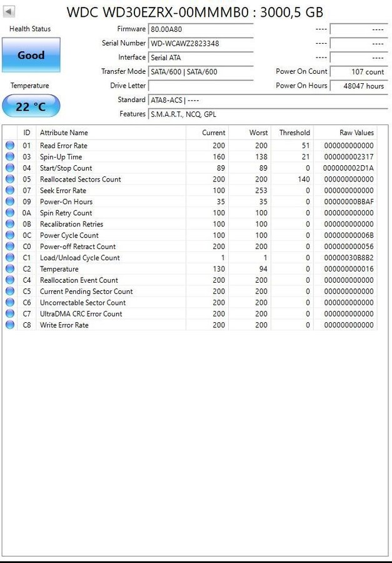Select the Uncorrectable Sector Count attribute name
The width and height of the screenshot is (392, 563).
click(83, 302)
